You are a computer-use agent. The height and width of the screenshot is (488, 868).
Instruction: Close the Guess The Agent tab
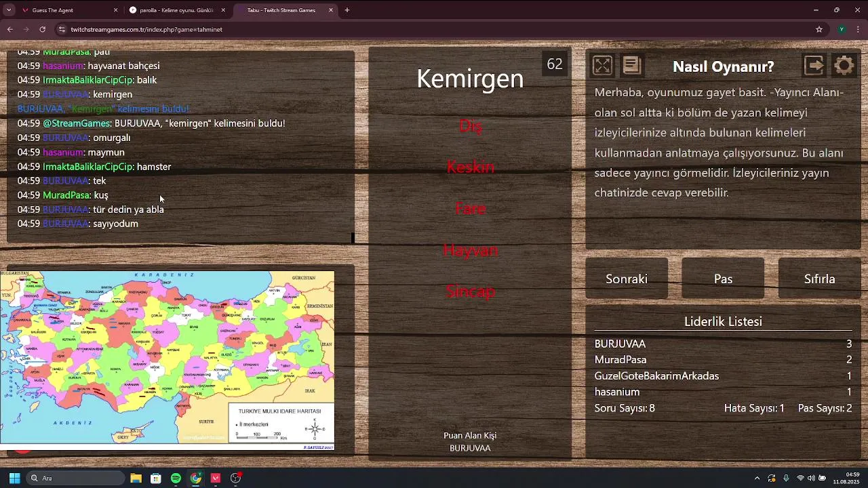pos(115,10)
